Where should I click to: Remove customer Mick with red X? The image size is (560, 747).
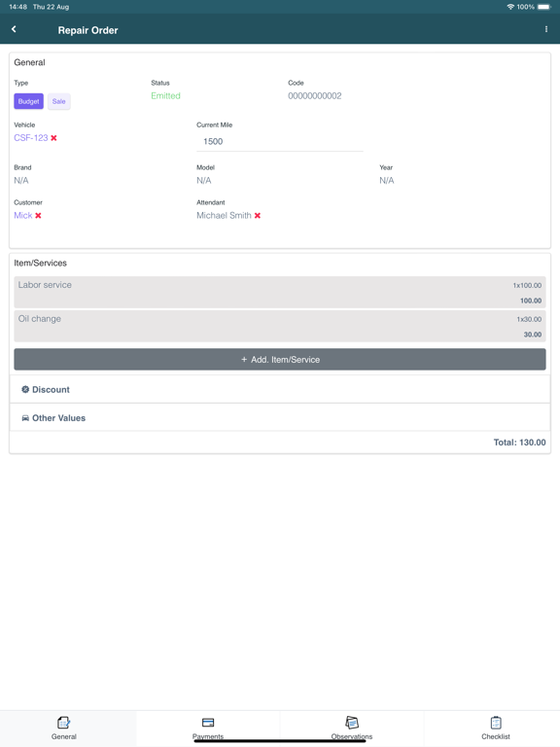coord(38,215)
